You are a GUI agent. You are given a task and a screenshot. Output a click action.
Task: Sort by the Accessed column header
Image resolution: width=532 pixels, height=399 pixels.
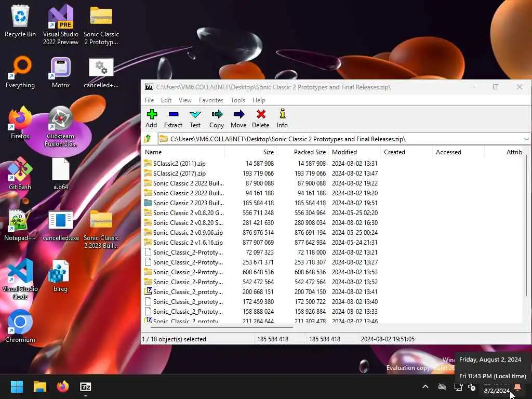[458, 152]
